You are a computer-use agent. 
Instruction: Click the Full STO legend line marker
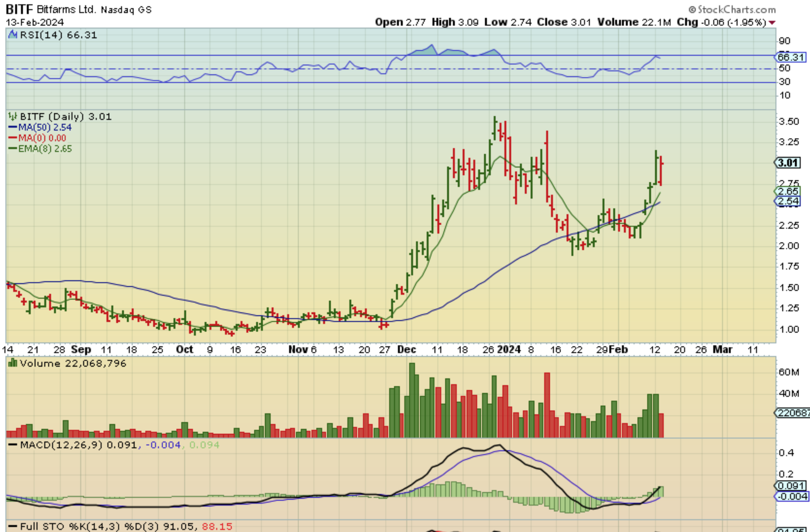[x=13, y=526]
